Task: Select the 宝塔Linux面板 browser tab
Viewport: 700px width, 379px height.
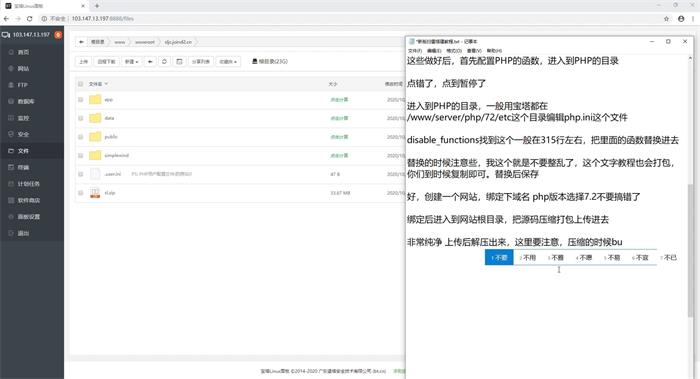Action: (45, 6)
